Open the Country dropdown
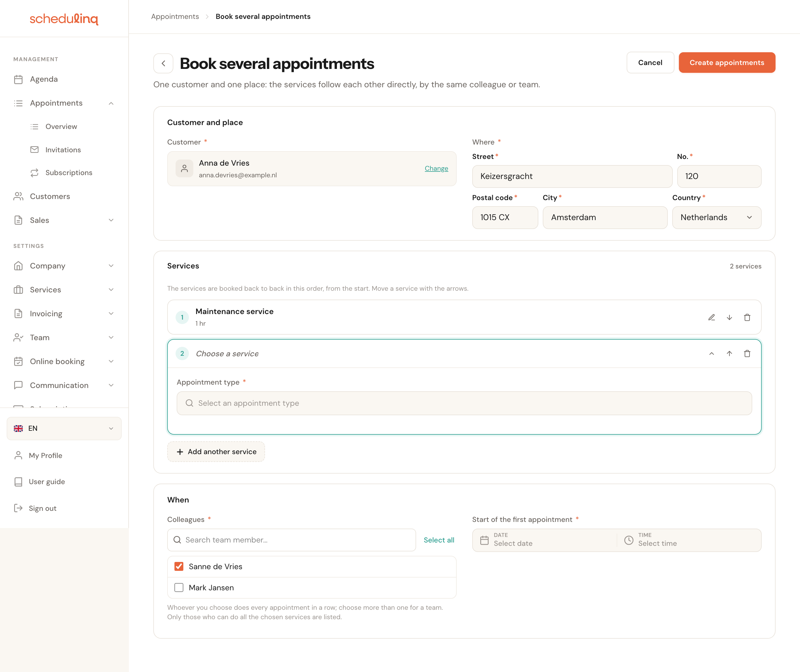 pyautogui.click(x=717, y=218)
